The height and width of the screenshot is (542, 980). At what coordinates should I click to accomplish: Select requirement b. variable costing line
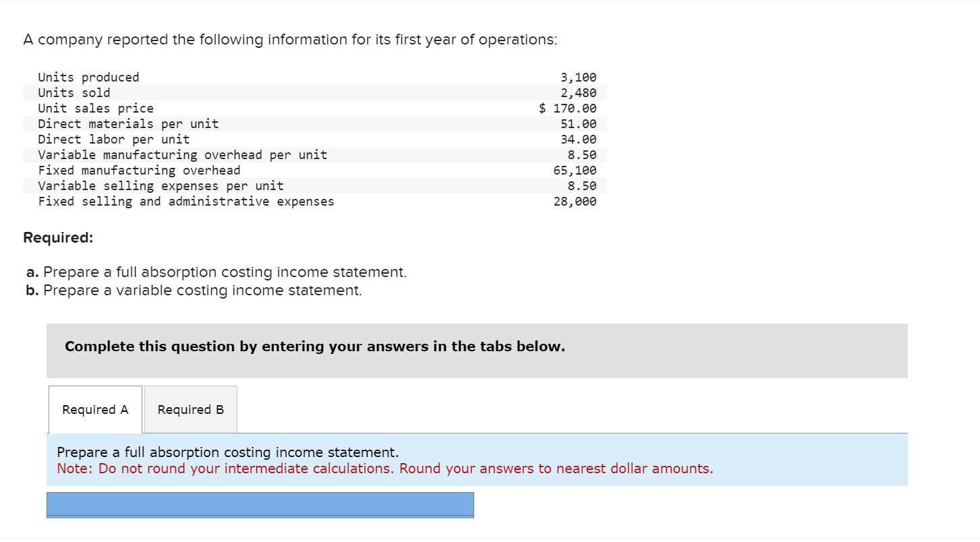[194, 290]
